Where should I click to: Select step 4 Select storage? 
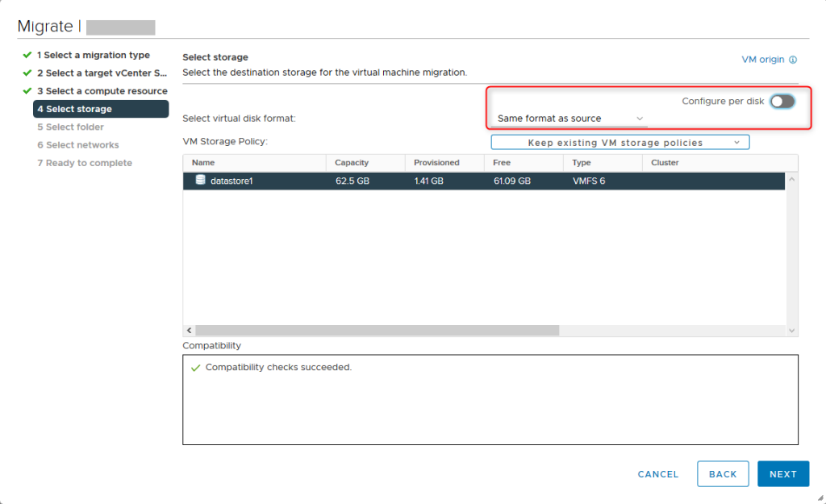[101, 109]
